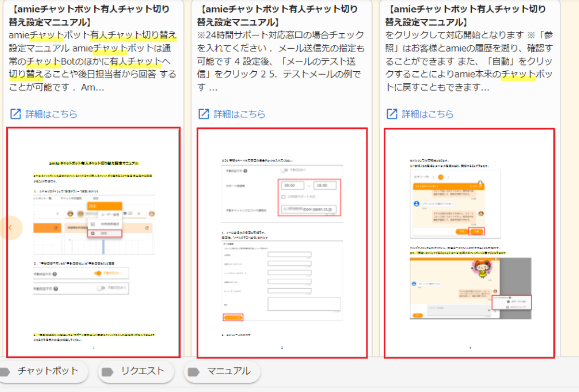This screenshot has width=579, height=392.
Task: Open the first card's manual page 1 thumbnail
Action: 93,243
